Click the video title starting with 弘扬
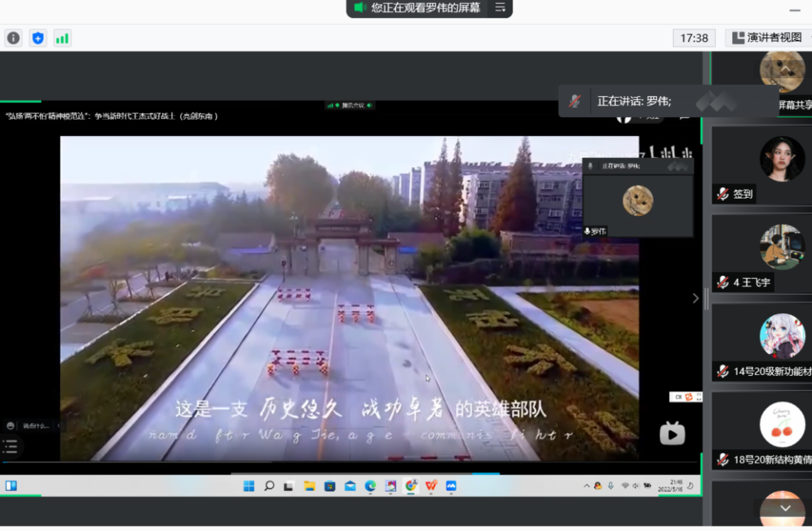This screenshot has width=812, height=531. point(112,116)
